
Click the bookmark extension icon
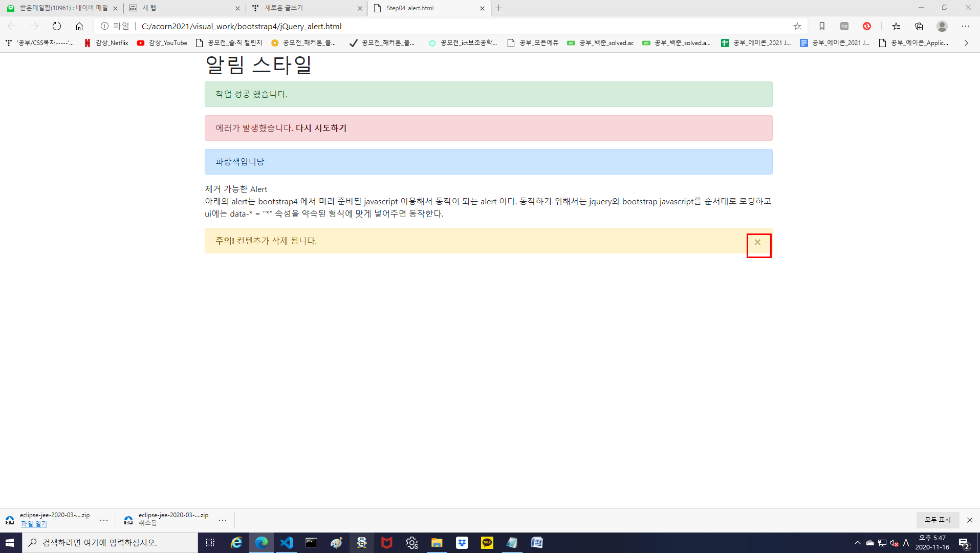pos(822,26)
